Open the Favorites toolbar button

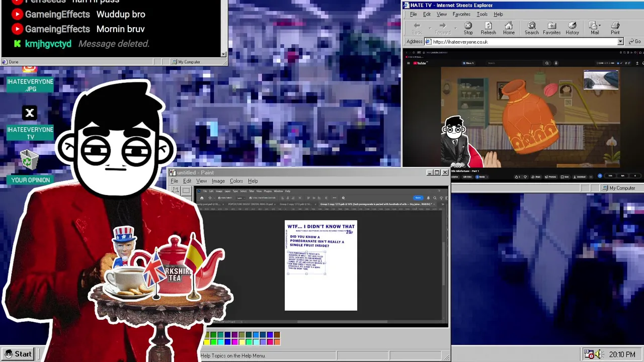551,28
